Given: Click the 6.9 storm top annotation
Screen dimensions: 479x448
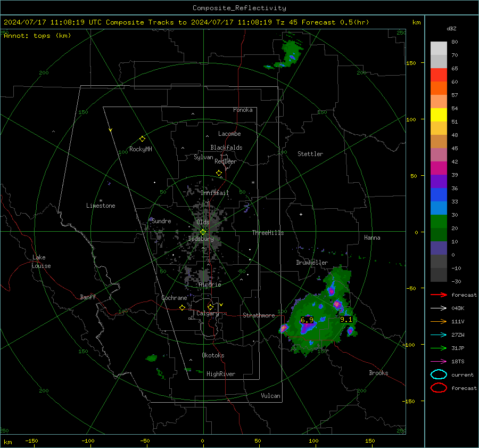Looking at the screenshot, I should pos(307,320).
